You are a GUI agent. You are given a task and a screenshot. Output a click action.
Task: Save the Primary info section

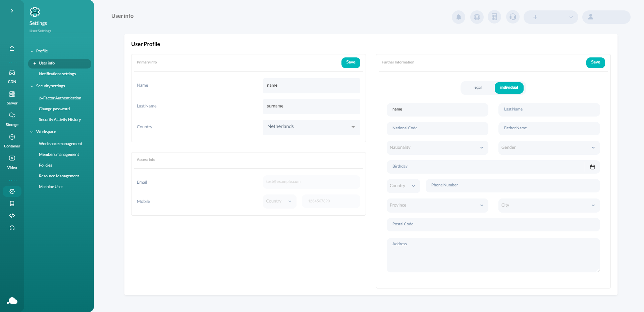[351, 62]
